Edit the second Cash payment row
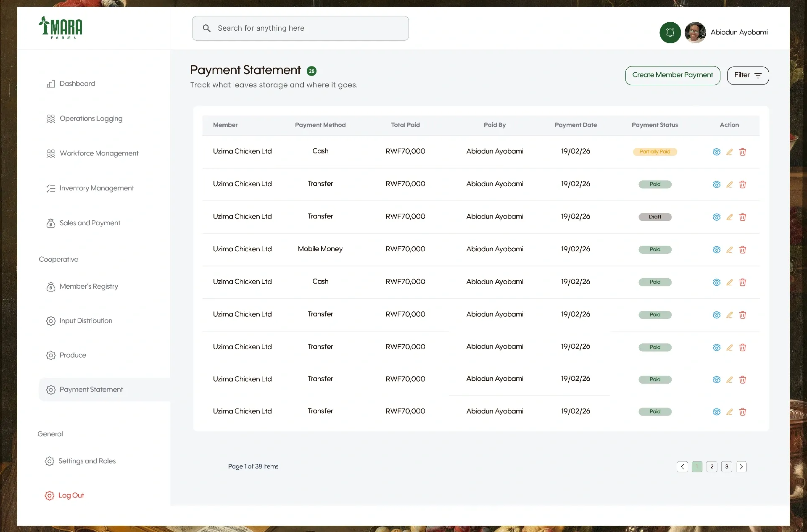The width and height of the screenshot is (807, 532). pos(729,282)
